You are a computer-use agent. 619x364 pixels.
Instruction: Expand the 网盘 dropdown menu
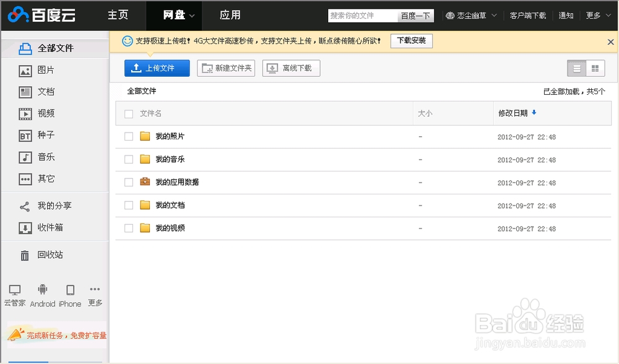(x=174, y=15)
